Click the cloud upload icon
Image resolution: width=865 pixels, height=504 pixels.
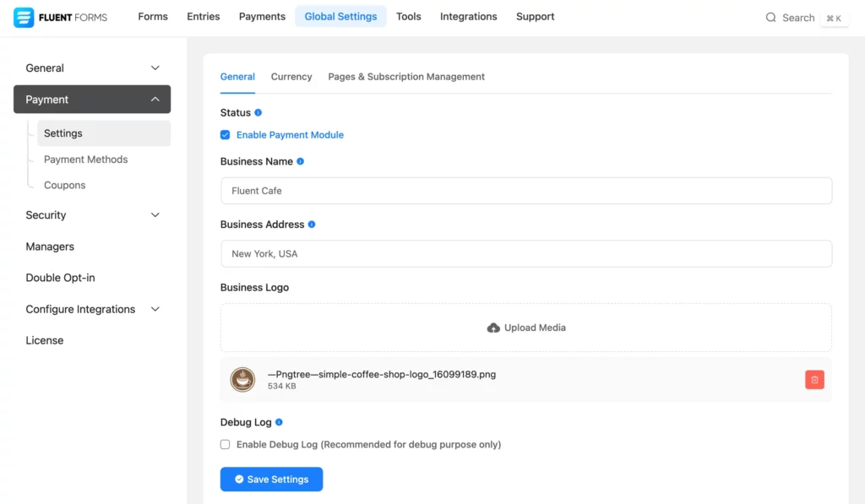(x=493, y=328)
